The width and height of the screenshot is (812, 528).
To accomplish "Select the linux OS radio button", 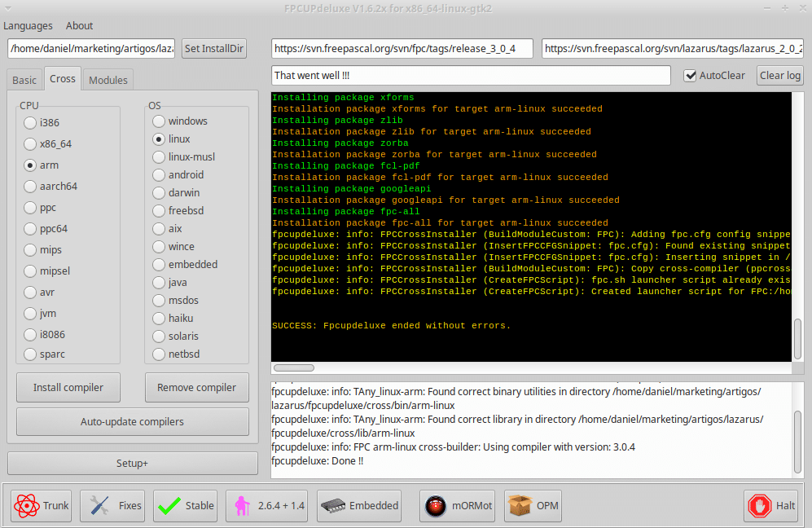I will [159, 139].
